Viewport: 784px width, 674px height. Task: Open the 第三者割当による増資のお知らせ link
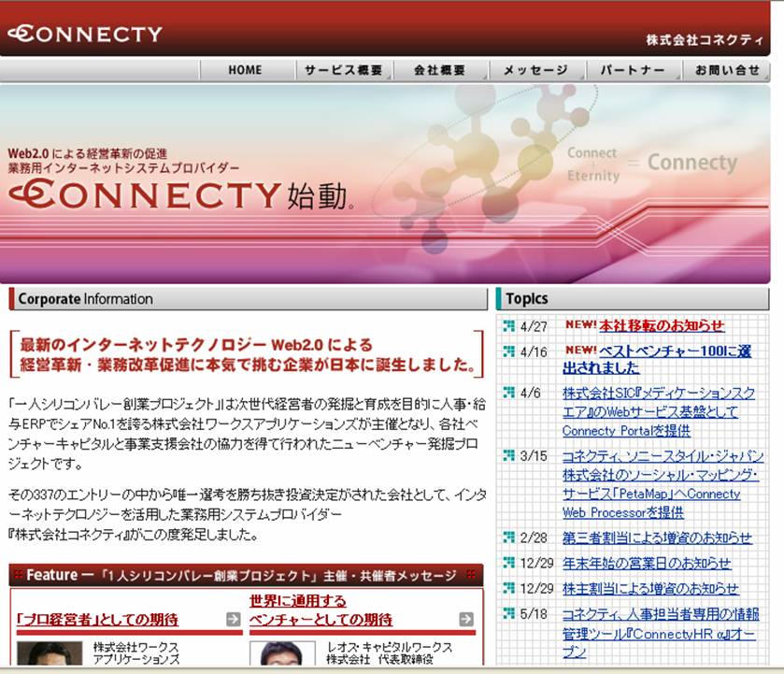[657, 538]
